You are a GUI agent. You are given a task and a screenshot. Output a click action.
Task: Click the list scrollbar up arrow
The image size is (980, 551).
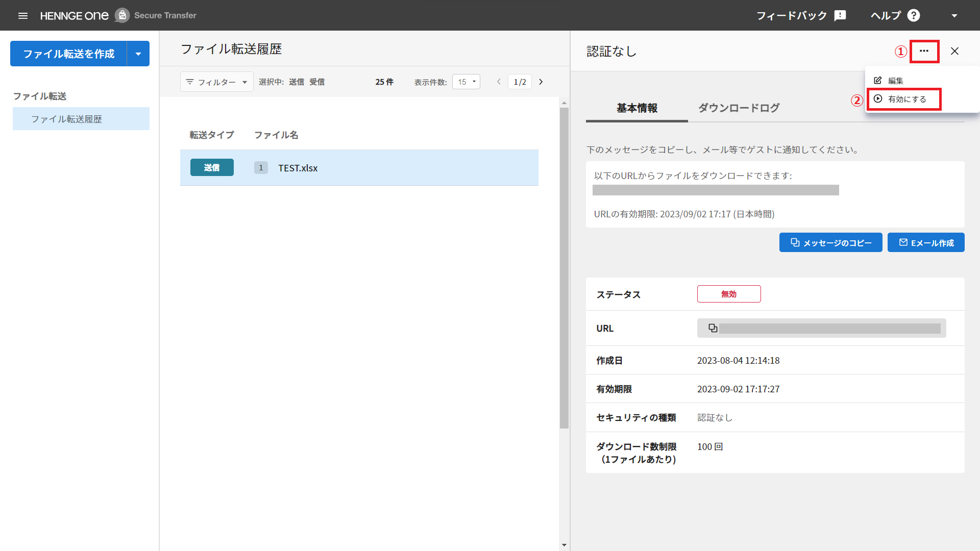[564, 103]
